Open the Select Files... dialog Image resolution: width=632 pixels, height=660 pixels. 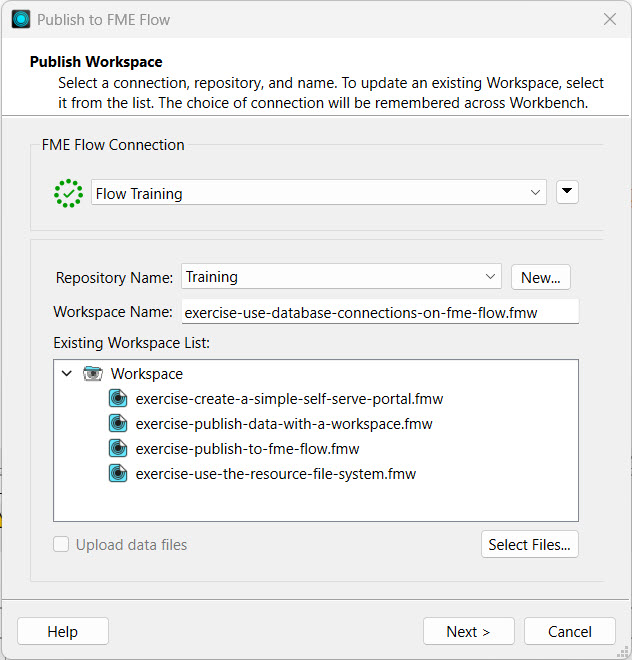(x=529, y=545)
